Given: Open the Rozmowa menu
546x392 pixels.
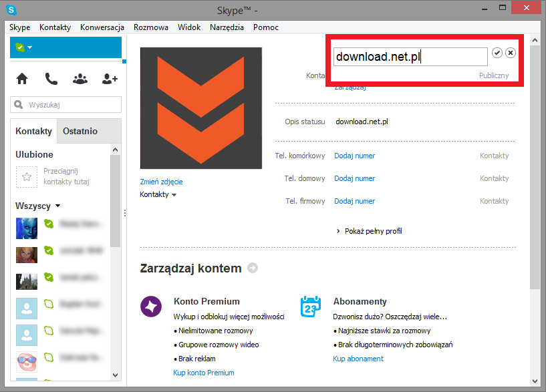Looking at the screenshot, I should pos(151,27).
